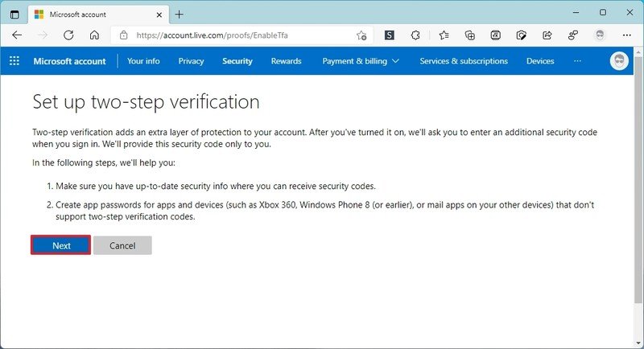Open the Privacy tab
The width and height of the screenshot is (644, 349).
coord(191,61)
